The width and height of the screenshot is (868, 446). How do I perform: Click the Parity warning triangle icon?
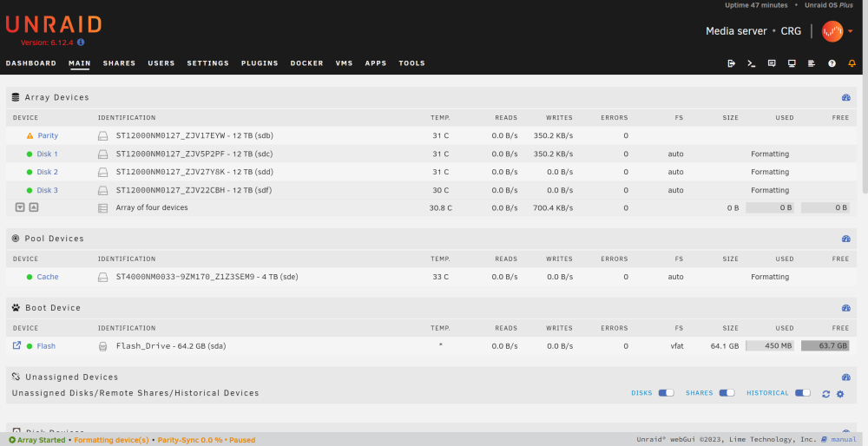click(30, 135)
